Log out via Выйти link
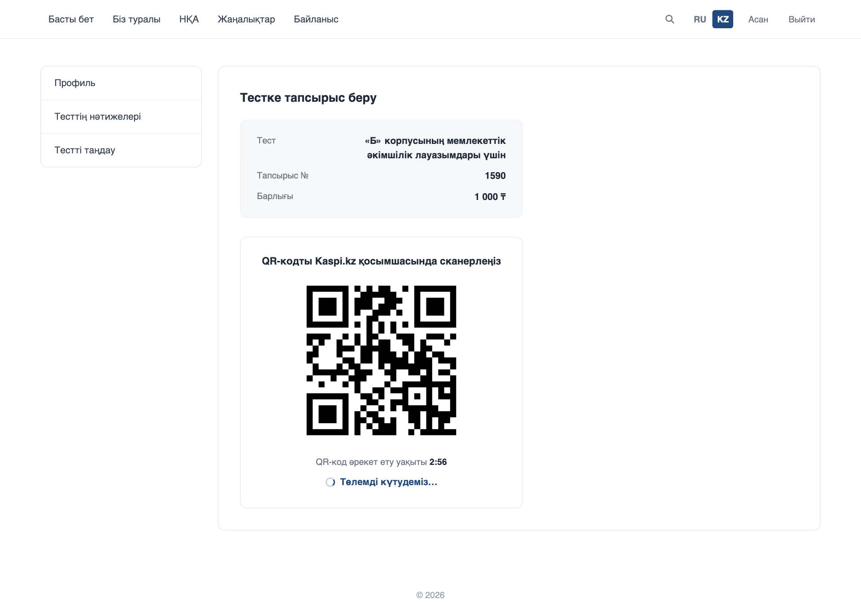861x616 pixels. pyautogui.click(x=801, y=19)
